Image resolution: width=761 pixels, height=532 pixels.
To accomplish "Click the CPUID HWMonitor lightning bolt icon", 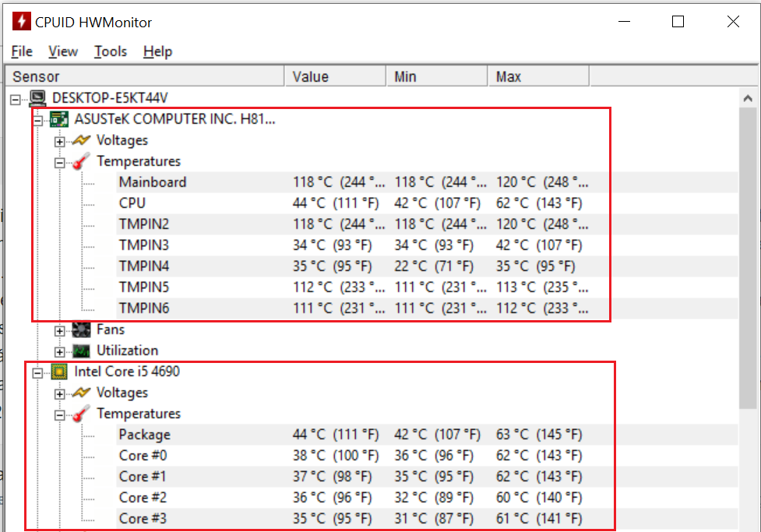I will pos(21,21).
